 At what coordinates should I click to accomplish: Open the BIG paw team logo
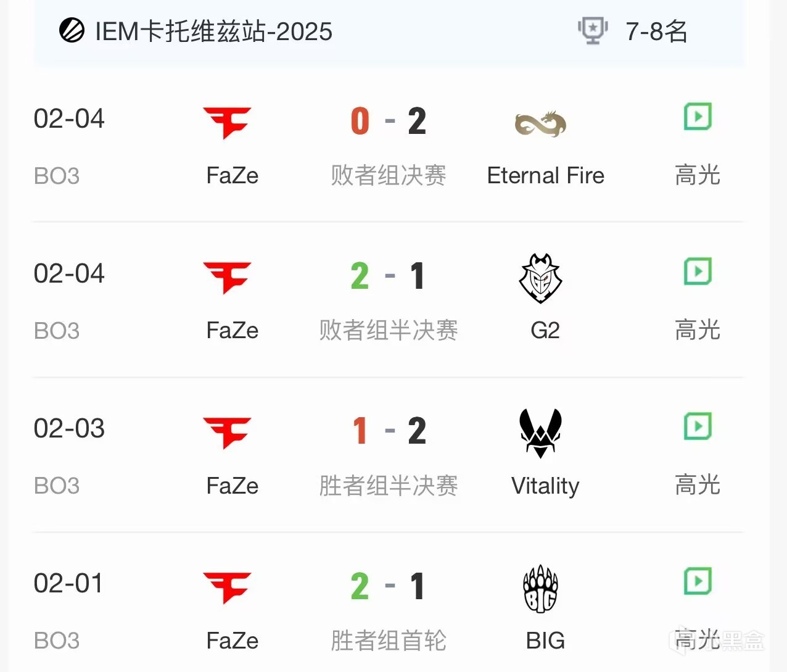click(x=540, y=589)
